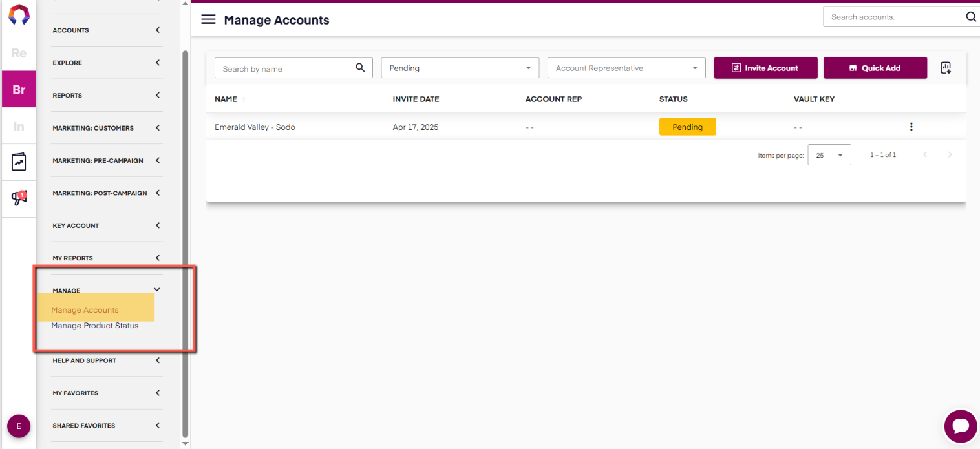
Task: Open the chat support bubble
Action: [x=961, y=426]
